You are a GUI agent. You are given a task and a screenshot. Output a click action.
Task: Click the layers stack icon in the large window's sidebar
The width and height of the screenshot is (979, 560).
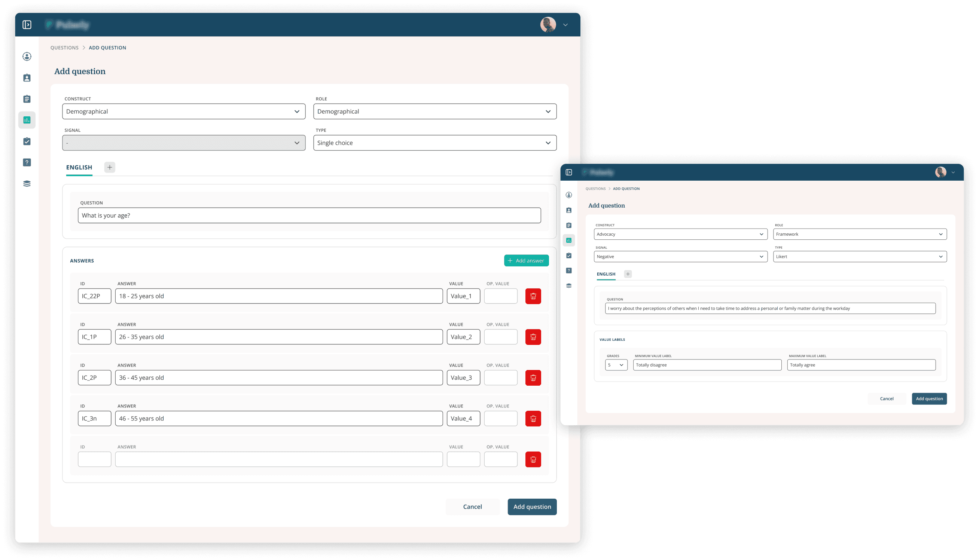tap(27, 183)
